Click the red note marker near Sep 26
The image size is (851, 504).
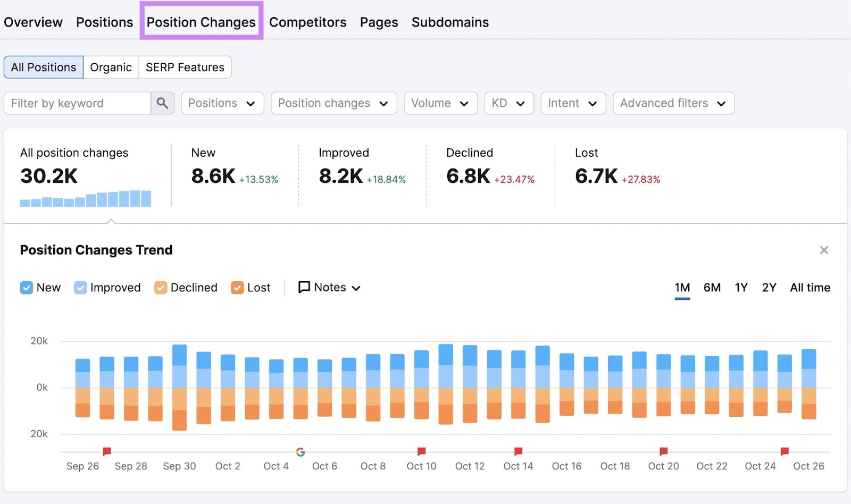pyautogui.click(x=107, y=451)
